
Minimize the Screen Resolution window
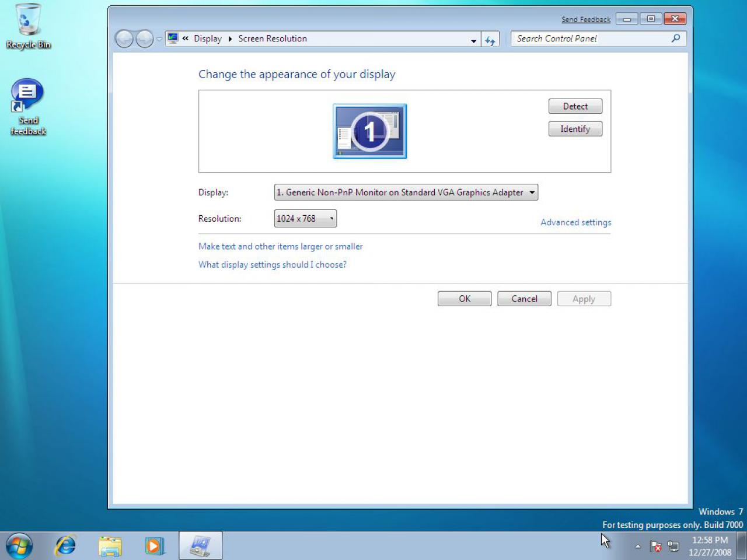click(x=627, y=19)
